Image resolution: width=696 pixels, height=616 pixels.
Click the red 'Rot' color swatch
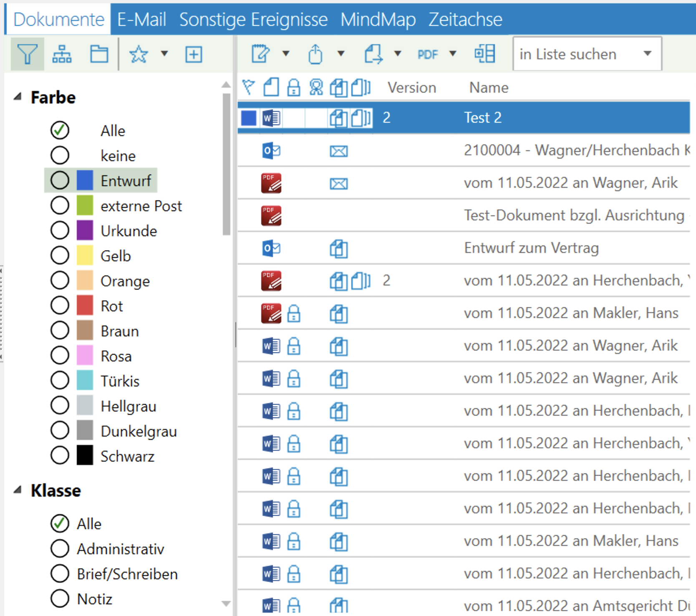point(85,306)
